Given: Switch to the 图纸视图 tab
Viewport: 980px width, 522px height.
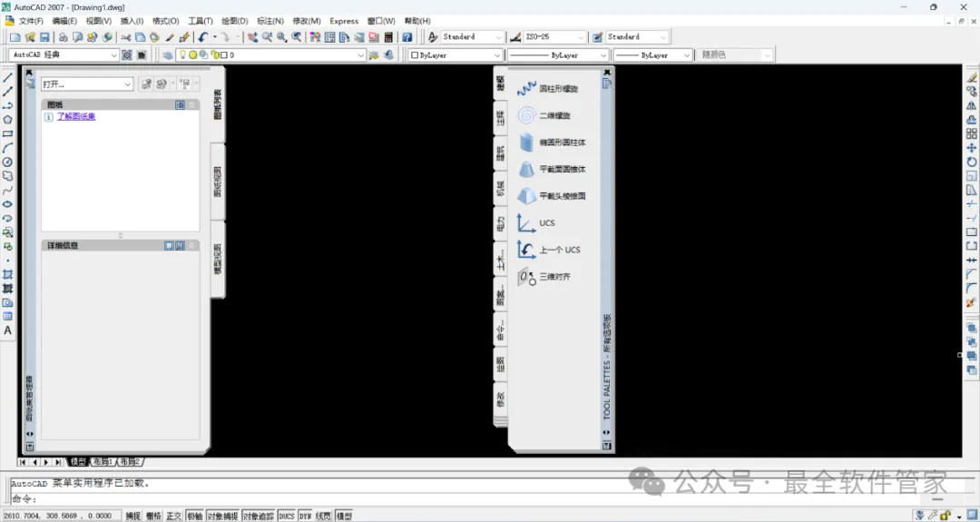Looking at the screenshot, I should pyautogui.click(x=218, y=182).
